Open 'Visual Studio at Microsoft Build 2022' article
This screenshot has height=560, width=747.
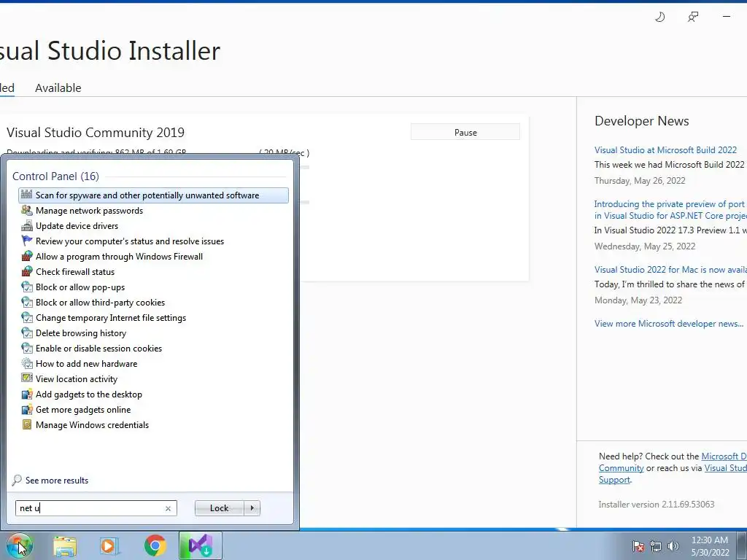pyautogui.click(x=665, y=149)
